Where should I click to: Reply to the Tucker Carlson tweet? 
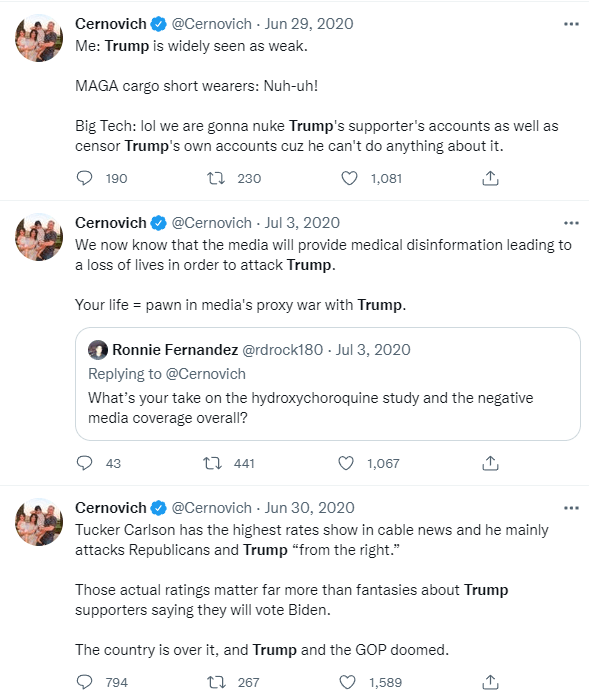(84, 682)
